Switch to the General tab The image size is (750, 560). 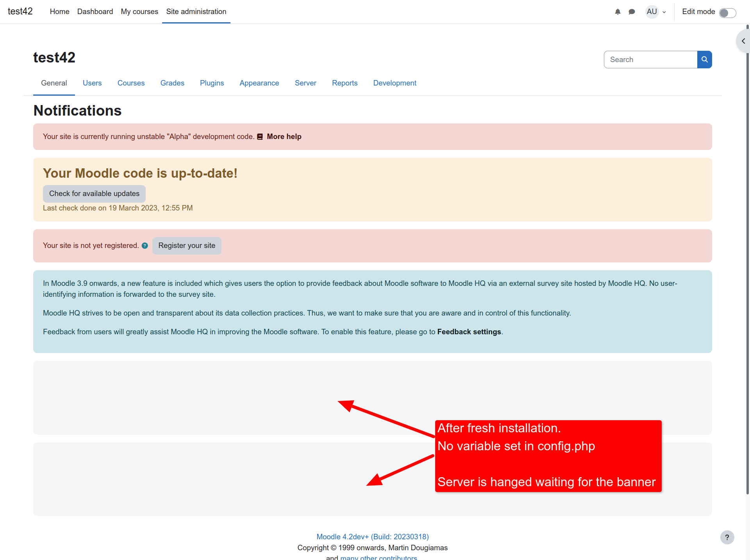coord(54,83)
